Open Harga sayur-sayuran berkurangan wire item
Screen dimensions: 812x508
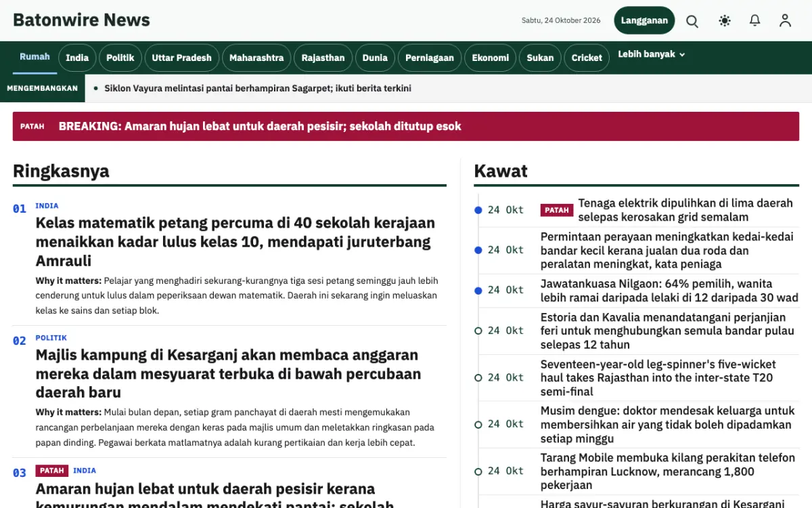tap(662, 503)
